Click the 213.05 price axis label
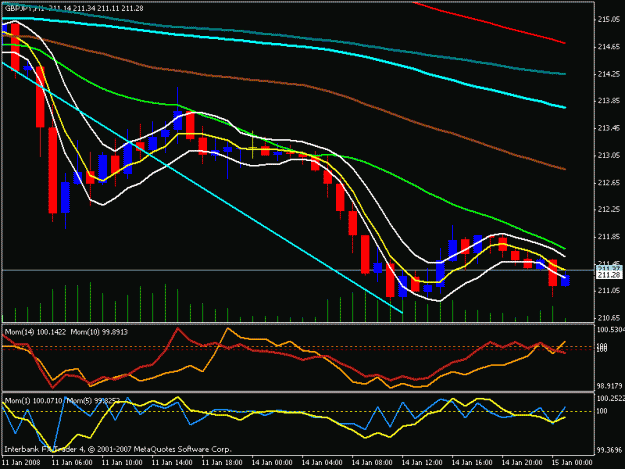This screenshot has width=625, height=469. coord(609,155)
